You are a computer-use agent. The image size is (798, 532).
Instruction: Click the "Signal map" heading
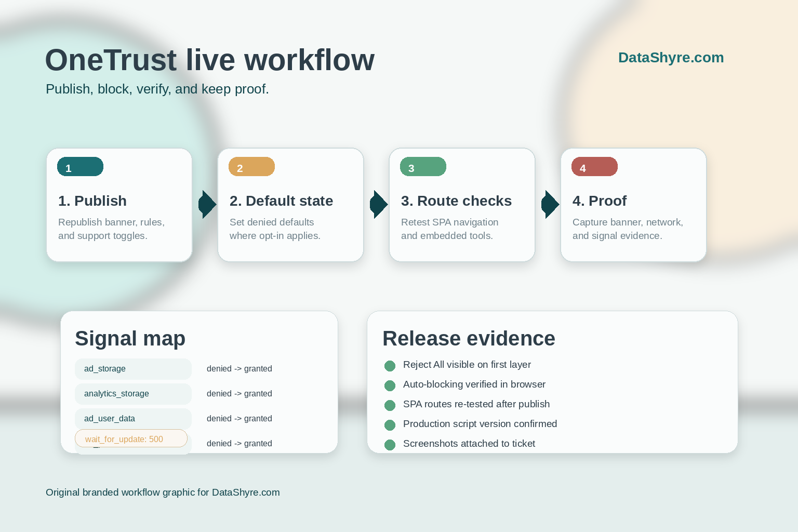[x=130, y=338]
